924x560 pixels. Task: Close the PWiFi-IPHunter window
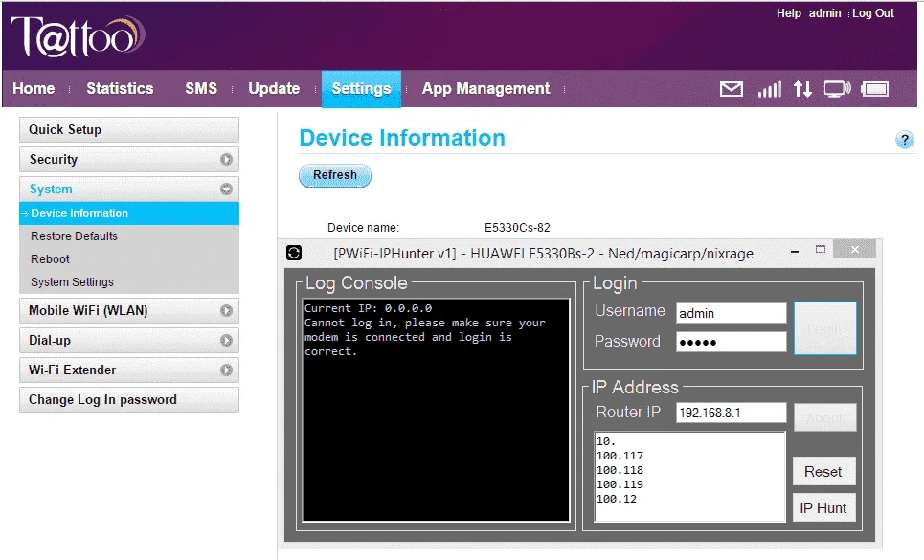(x=854, y=250)
